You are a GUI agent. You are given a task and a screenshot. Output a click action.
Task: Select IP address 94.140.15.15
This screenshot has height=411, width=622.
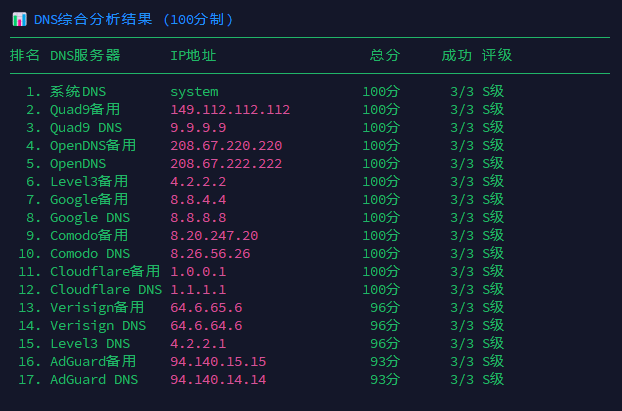218,362
